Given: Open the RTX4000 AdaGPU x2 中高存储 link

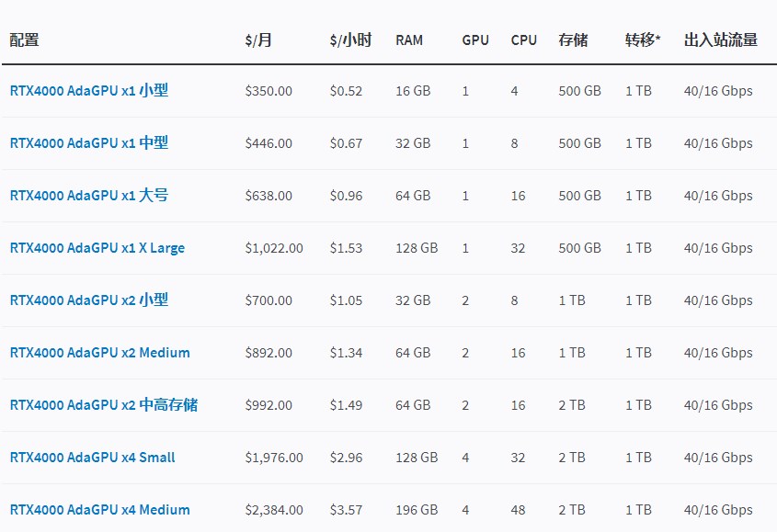Looking at the screenshot, I should pos(104,405).
